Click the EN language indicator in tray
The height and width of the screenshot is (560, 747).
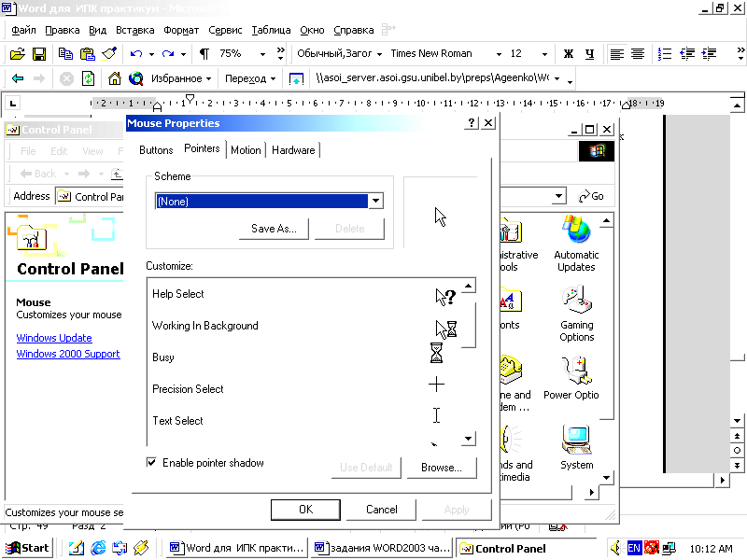coord(634,548)
